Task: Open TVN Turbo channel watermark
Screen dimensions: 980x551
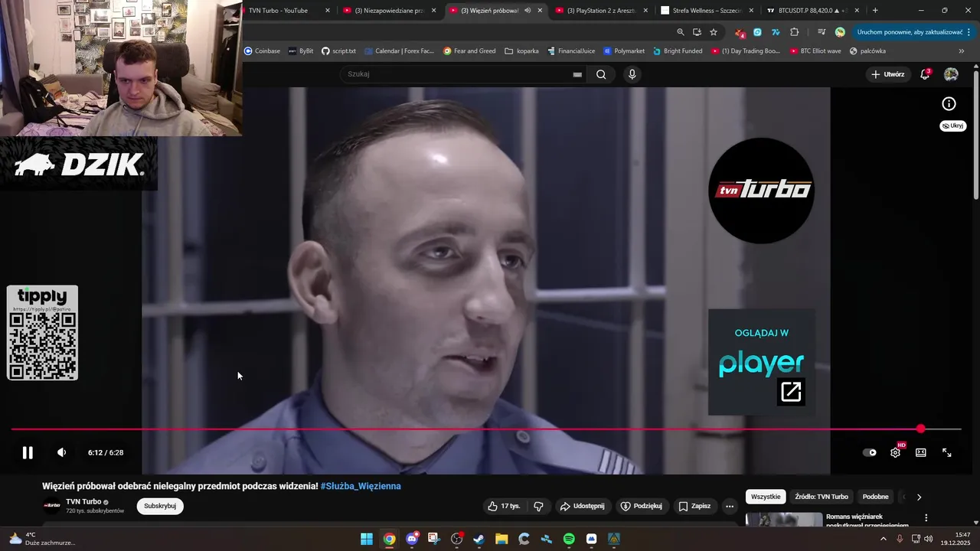Action: click(761, 191)
